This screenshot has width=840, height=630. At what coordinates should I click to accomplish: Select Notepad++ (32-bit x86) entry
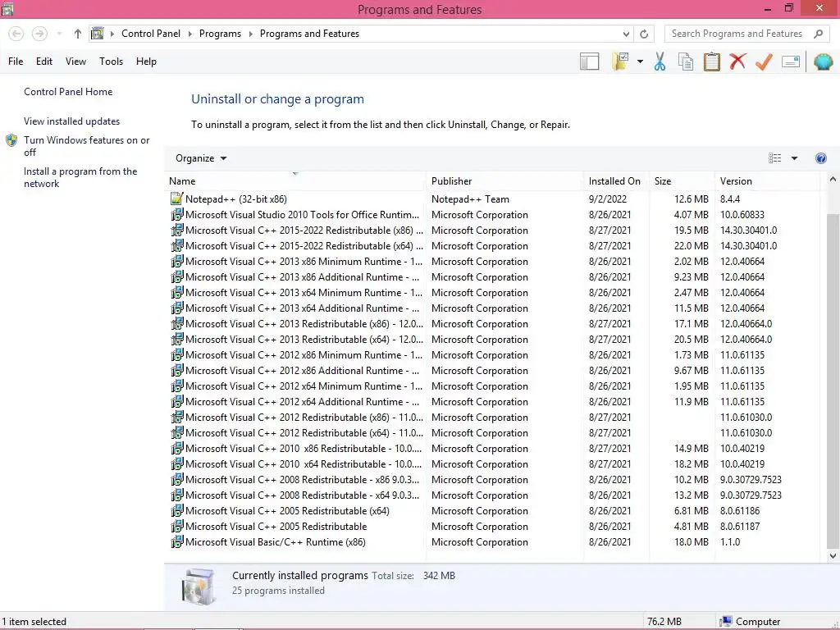(x=492, y=199)
